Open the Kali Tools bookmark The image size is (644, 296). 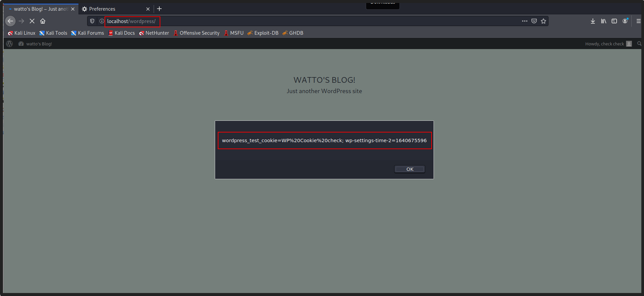[53, 33]
